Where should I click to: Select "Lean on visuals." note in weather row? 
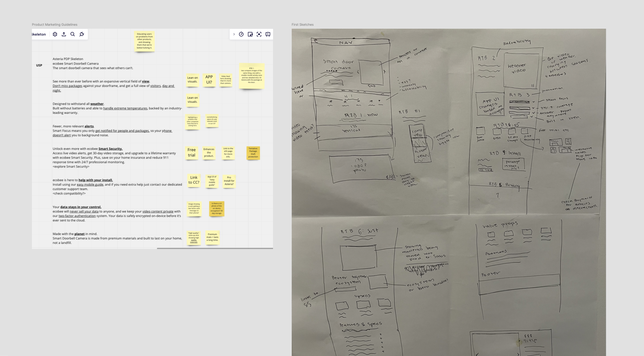click(x=192, y=100)
